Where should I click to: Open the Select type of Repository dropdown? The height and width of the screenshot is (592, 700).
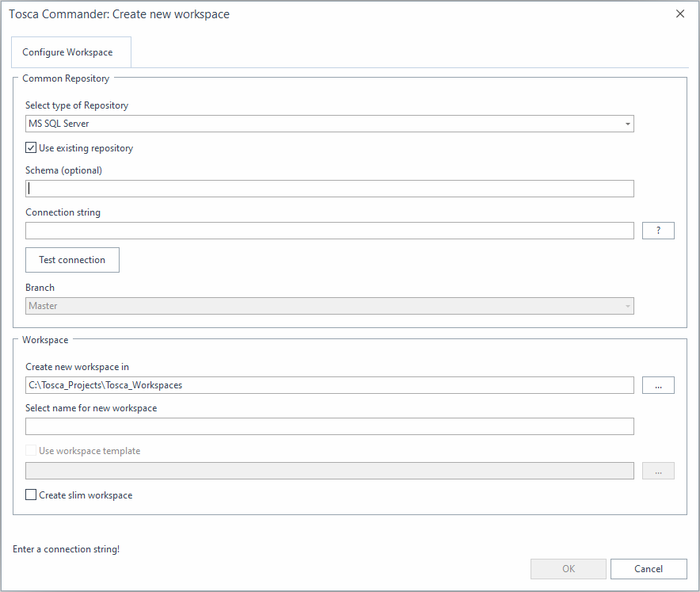click(329, 124)
